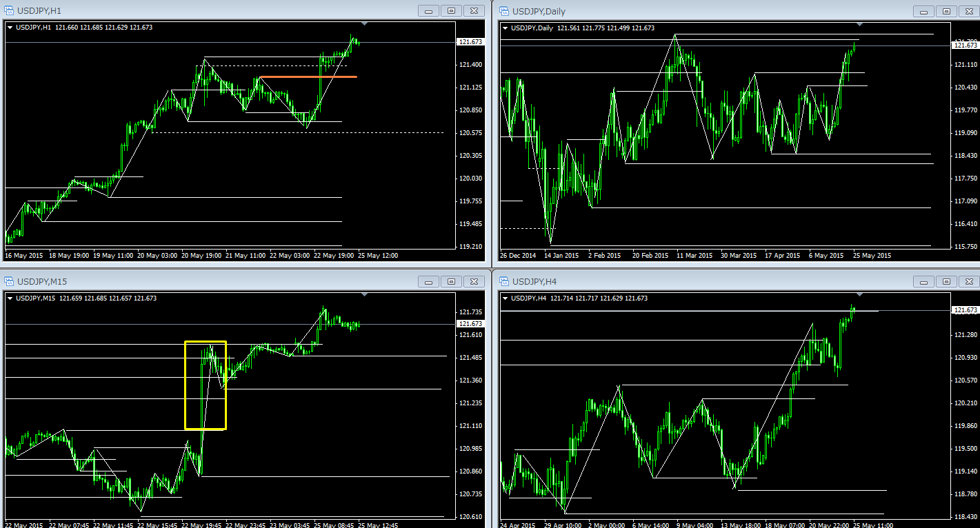This screenshot has width=980, height=528.
Task: Click the 121.673 price label on H4 chart
Action: pos(964,310)
